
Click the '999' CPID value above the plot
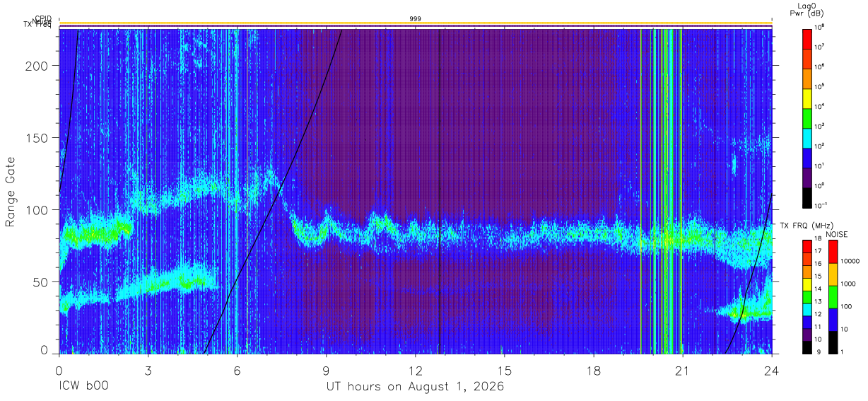tap(416, 18)
